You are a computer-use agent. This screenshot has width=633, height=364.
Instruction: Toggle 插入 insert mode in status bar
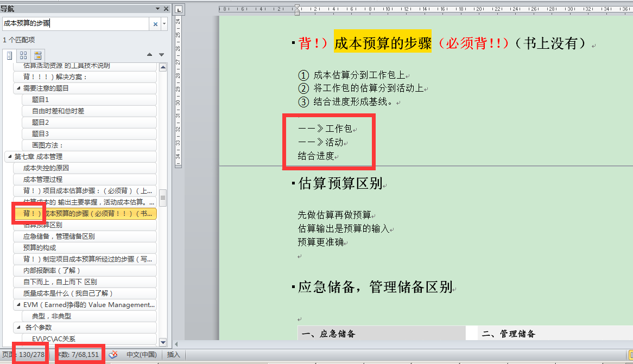pos(173,355)
